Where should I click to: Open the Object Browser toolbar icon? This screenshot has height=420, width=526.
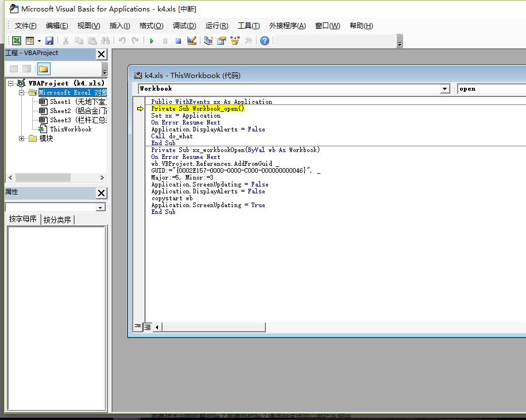point(235,41)
